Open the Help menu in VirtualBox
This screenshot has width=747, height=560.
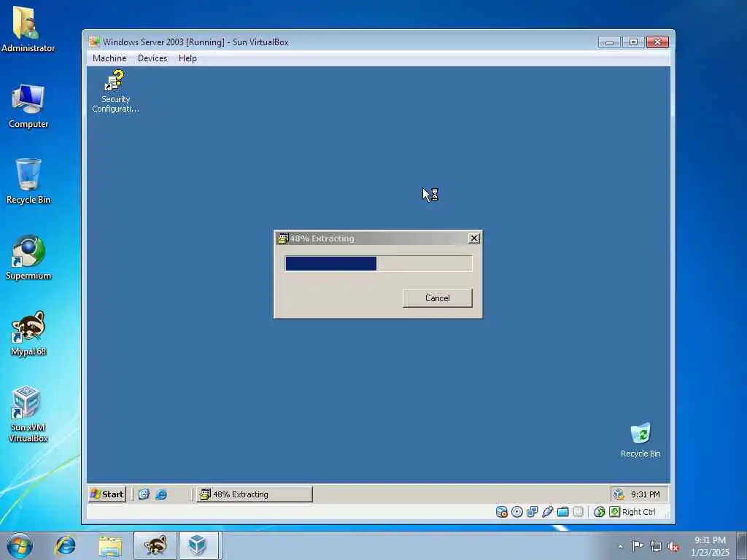coord(187,58)
